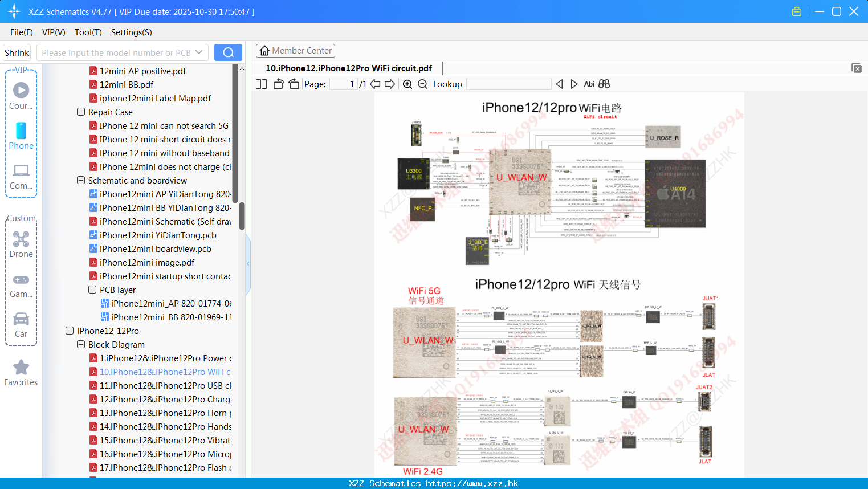Open the Member Center

pos(295,51)
